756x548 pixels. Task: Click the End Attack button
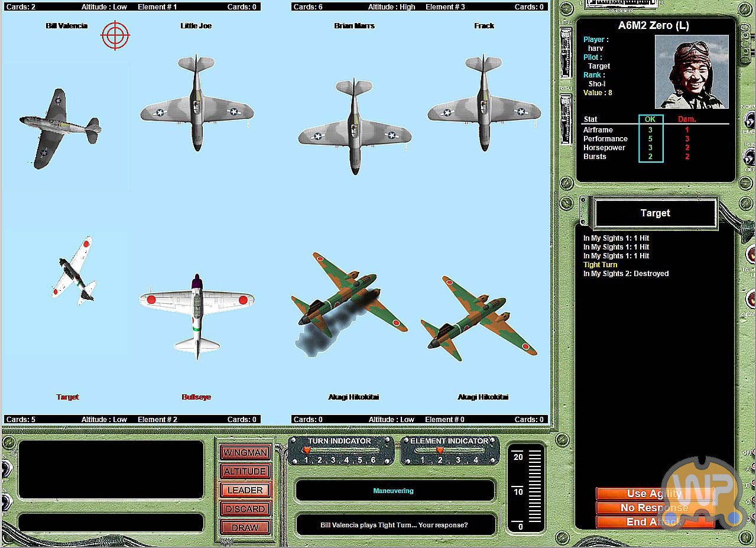(x=654, y=522)
